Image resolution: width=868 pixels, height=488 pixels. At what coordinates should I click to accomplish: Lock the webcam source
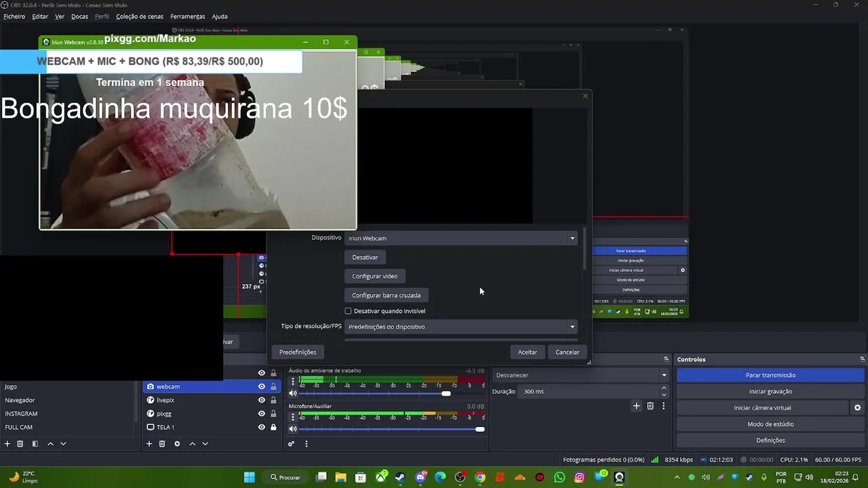[273, 386]
